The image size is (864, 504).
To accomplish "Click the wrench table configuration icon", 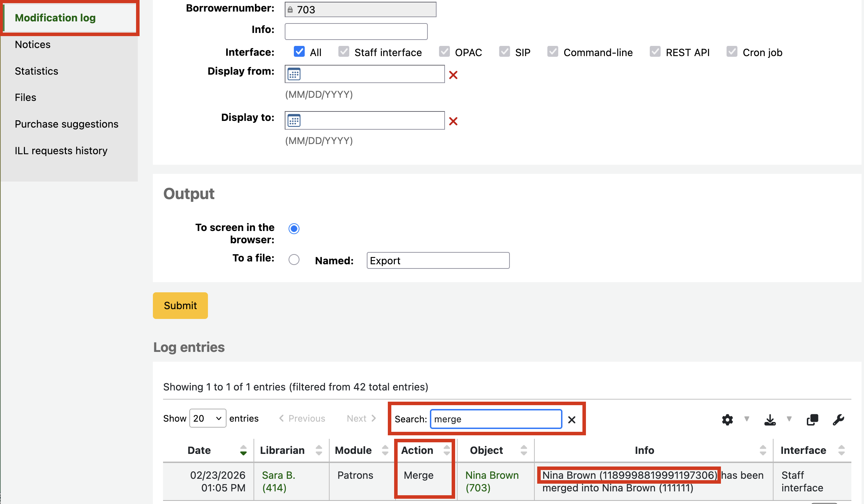I will coord(838,420).
